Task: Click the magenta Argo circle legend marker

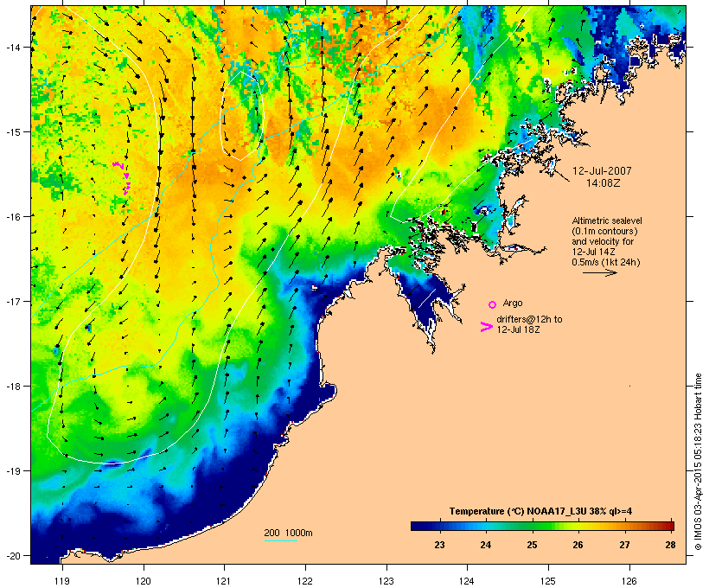Action: coord(493,304)
